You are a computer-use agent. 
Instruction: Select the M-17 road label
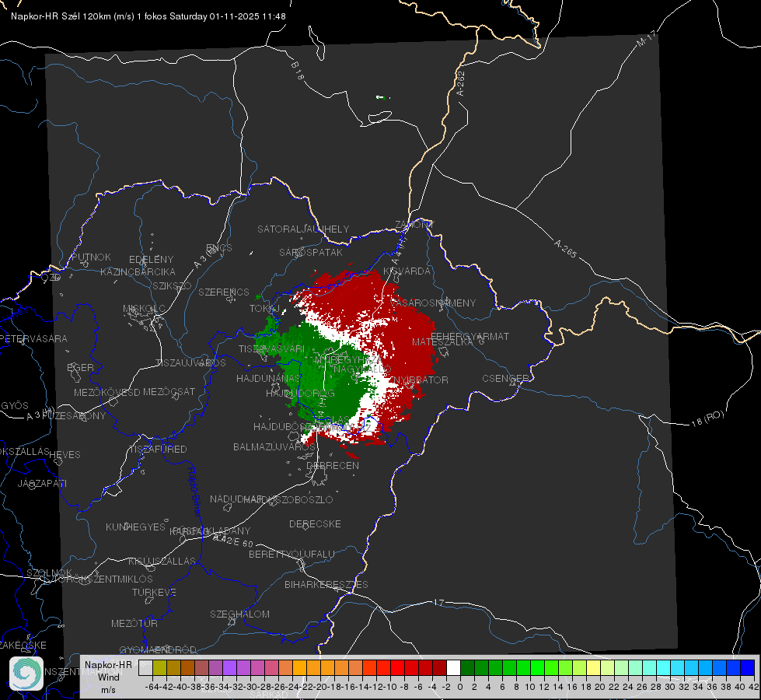[646, 39]
